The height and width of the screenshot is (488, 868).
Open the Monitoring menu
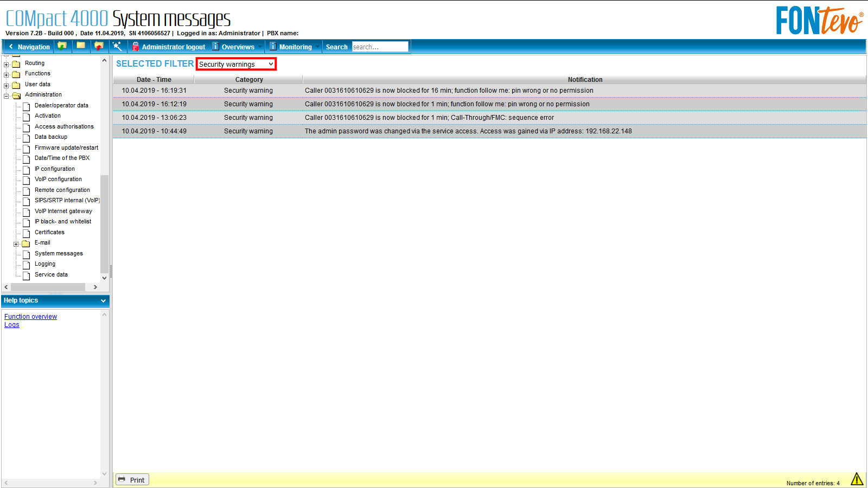click(x=296, y=47)
